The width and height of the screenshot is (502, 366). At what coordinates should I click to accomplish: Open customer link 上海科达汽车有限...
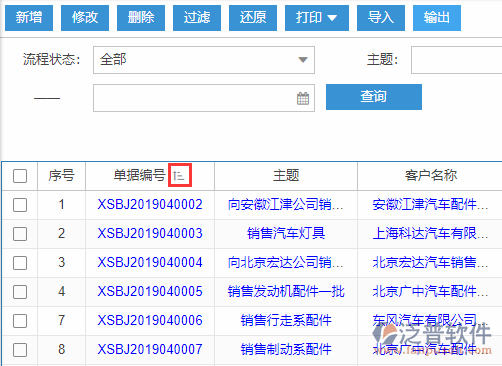430,233
